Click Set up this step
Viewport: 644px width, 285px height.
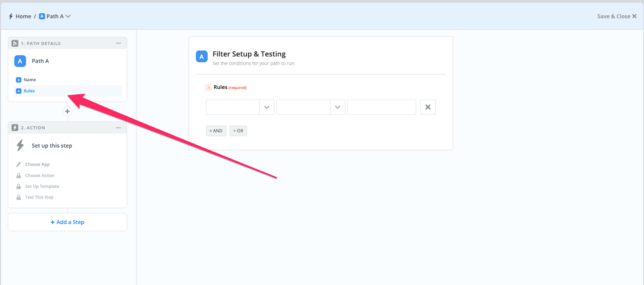click(x=52, y=146)
